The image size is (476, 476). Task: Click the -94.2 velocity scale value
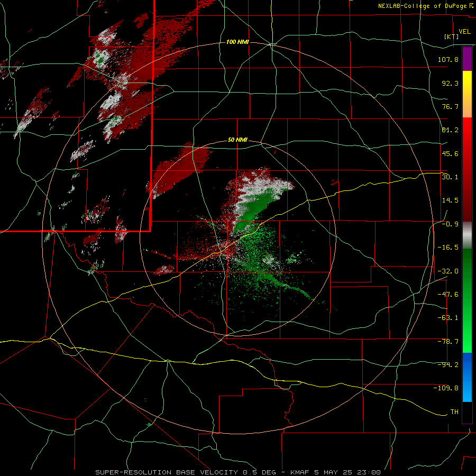pos(448,365)
